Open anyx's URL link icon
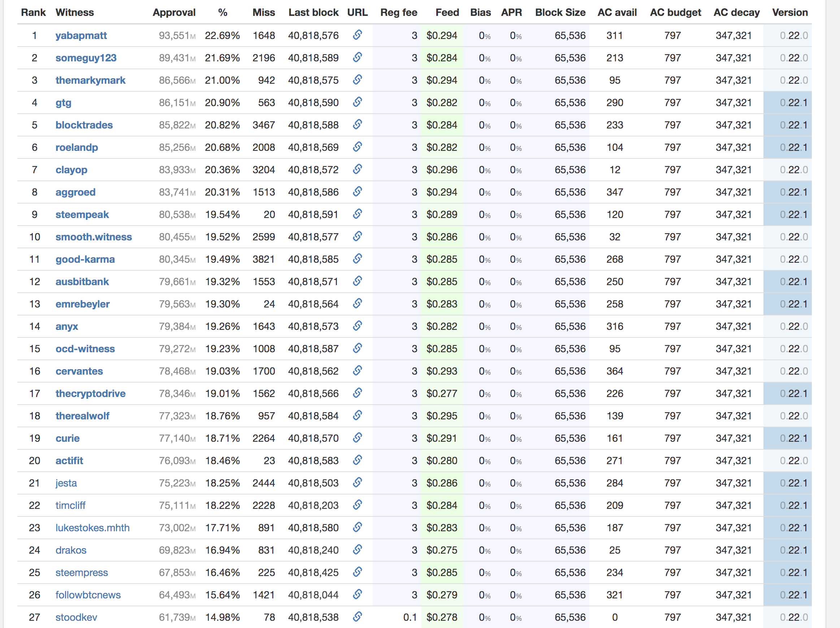This screenshot has height=628, width=840. (x=357, y=326)
